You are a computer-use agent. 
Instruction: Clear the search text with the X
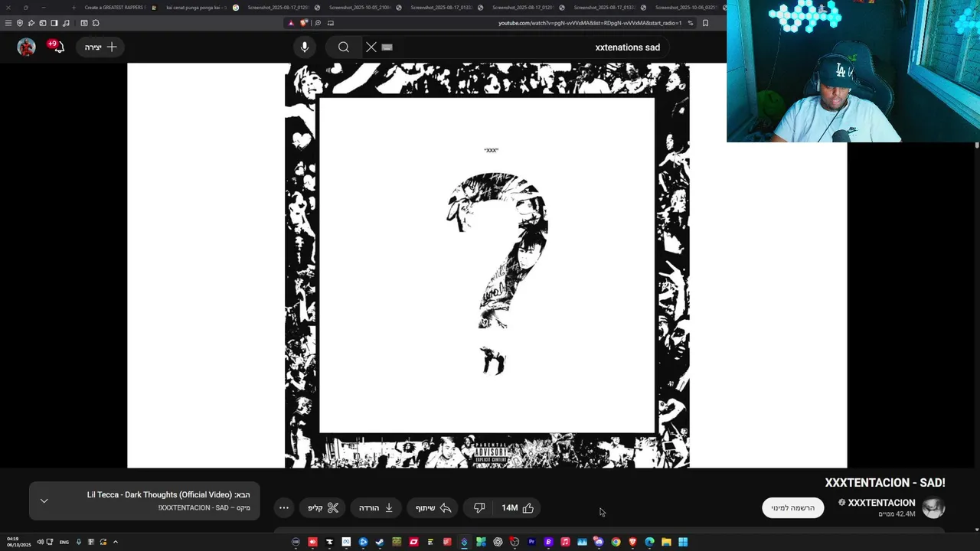[371, 47]
